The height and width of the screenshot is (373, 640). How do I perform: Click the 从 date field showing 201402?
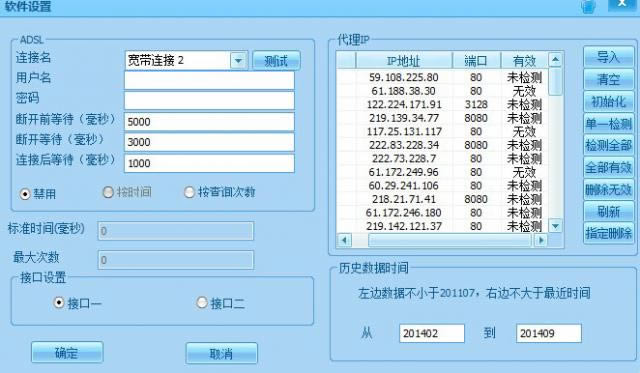[432, 333]
